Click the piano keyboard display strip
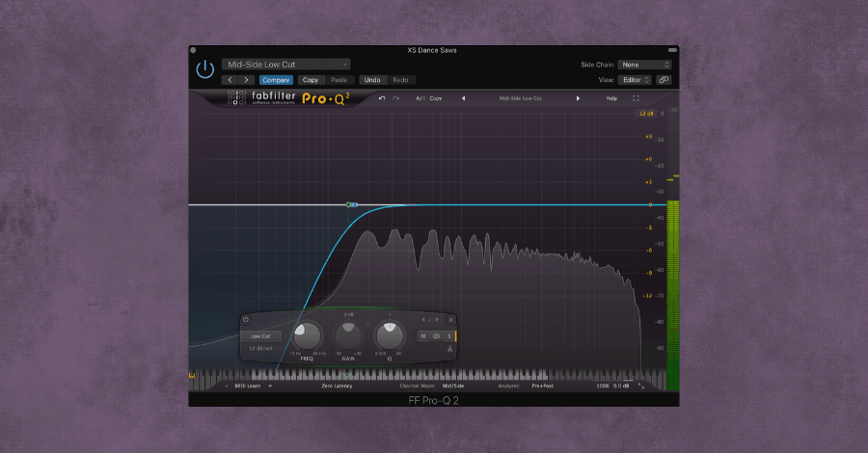The height and width of the screenshot is (453, 868). point(428,376)
